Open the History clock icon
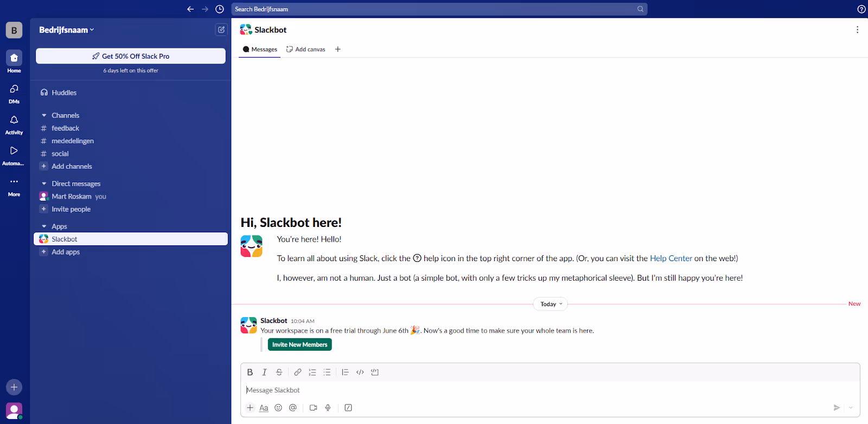This screenshot has width=868, height=424. coord(220,9)
